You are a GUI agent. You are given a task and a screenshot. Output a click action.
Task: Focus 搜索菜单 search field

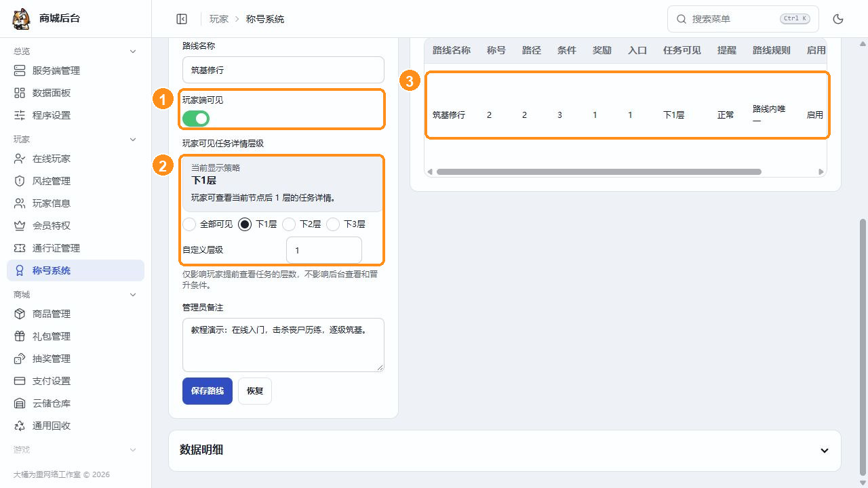click(743, 19)
